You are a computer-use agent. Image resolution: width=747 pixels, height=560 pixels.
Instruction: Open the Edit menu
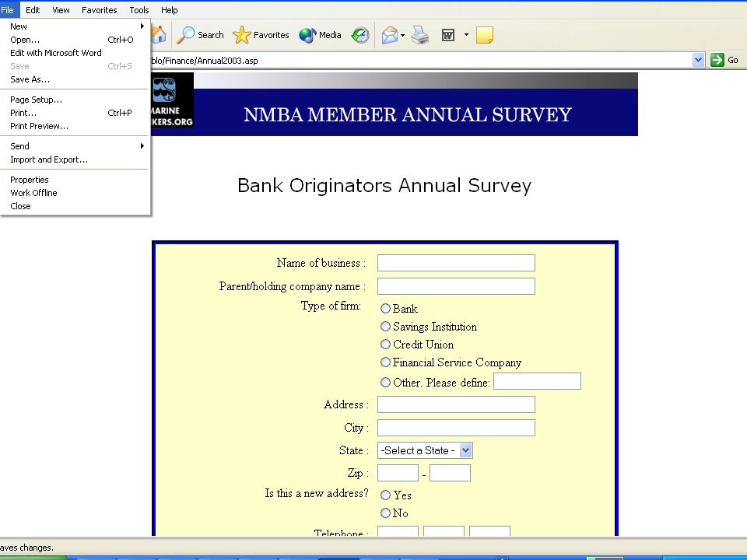point(33,10)
